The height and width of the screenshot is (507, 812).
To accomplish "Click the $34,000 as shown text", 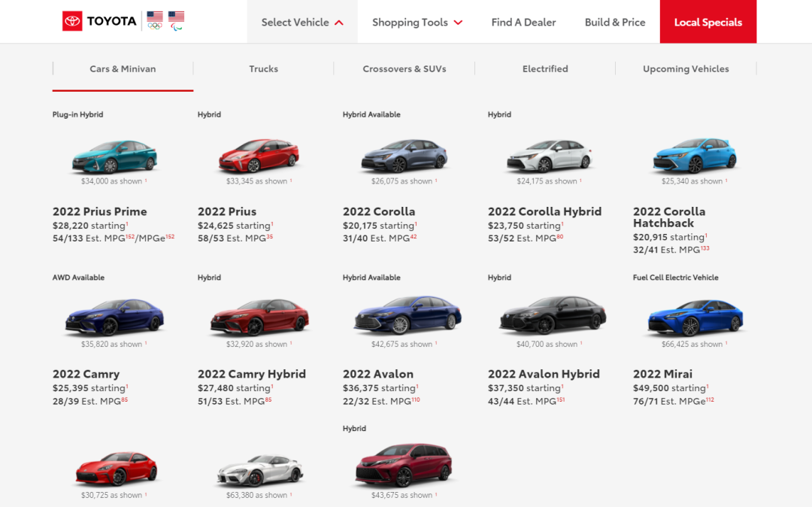I will click(x=114, y=181).
